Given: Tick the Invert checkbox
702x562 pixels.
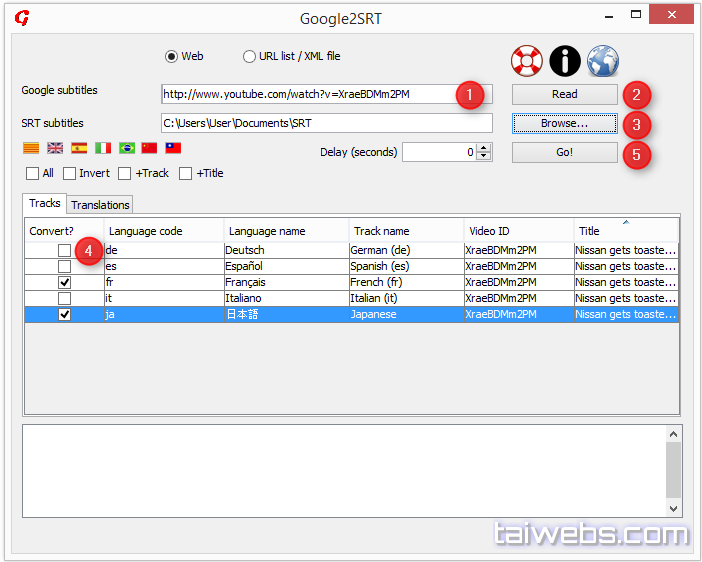Looking at the screenshot, I should coord(70,173).
